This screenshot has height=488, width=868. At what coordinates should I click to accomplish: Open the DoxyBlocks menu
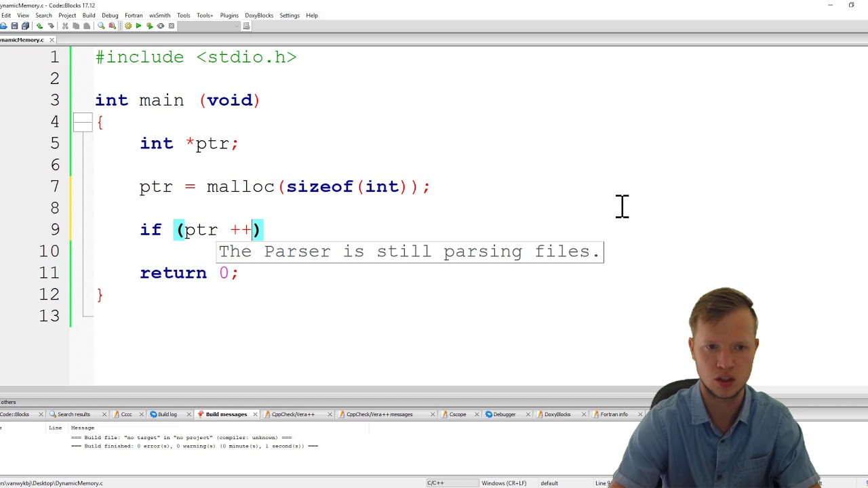(259, 15)
